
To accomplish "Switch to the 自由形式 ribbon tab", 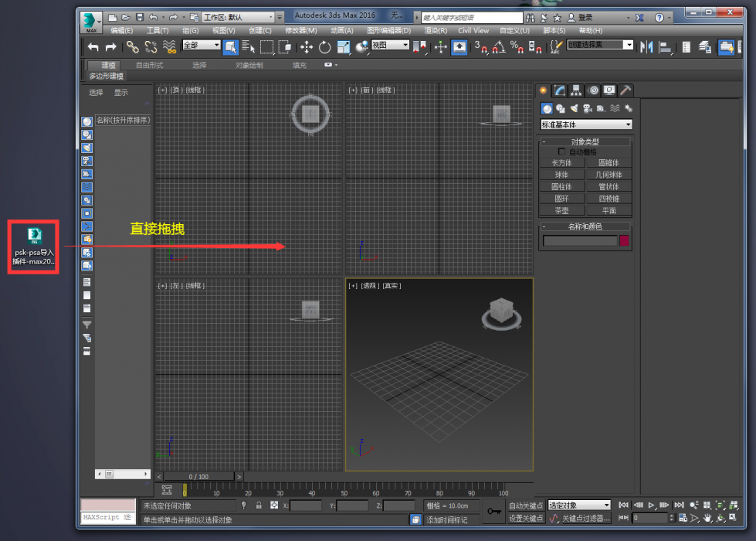I will [149, 65].
